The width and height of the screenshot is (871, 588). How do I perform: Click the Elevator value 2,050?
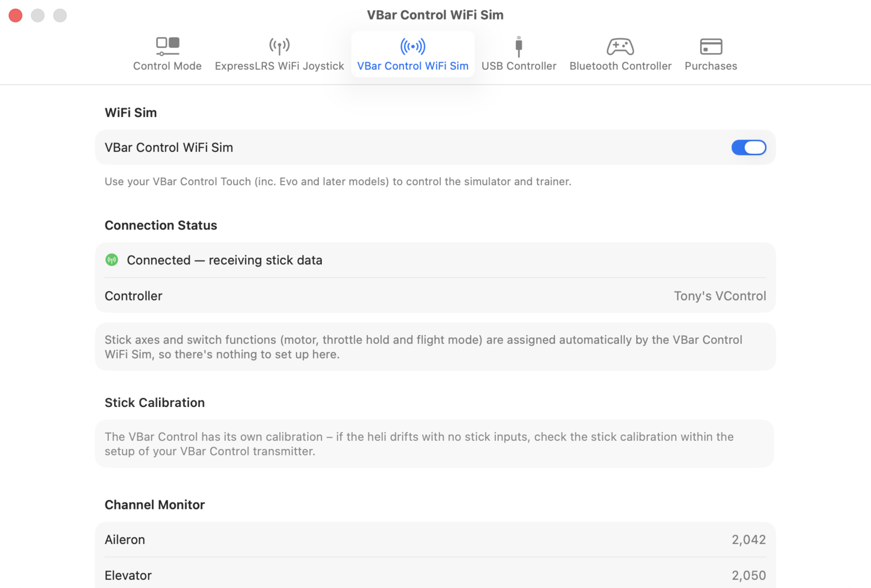[749, 576]
